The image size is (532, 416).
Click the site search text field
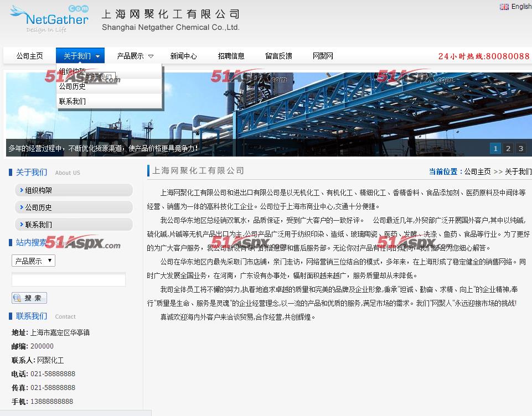coord(69,279)
